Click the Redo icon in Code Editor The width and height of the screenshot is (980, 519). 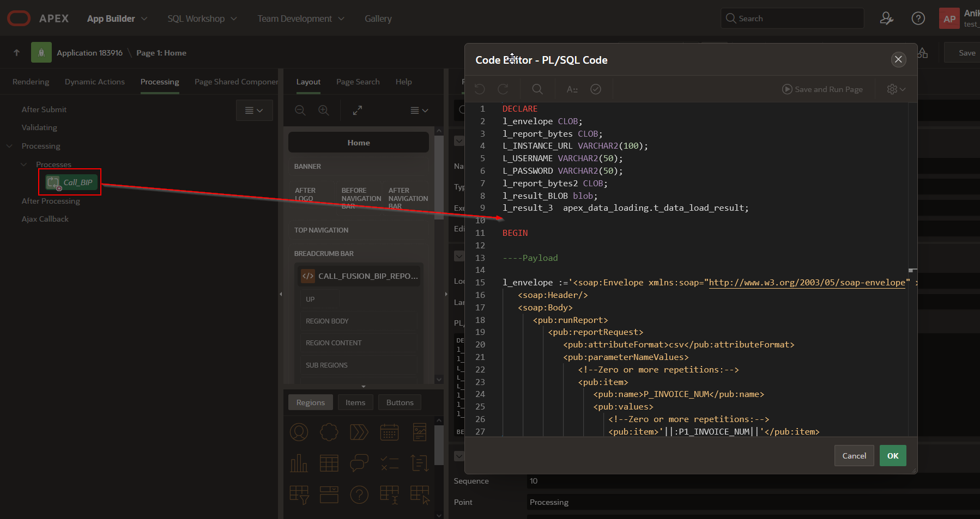[x=503, y=89]
